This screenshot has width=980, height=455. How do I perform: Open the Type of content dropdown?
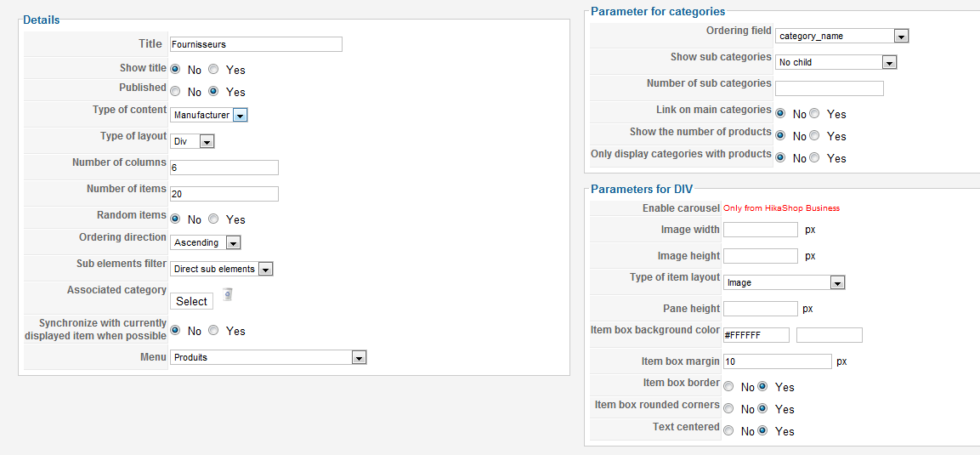click(x=209, y=115)
